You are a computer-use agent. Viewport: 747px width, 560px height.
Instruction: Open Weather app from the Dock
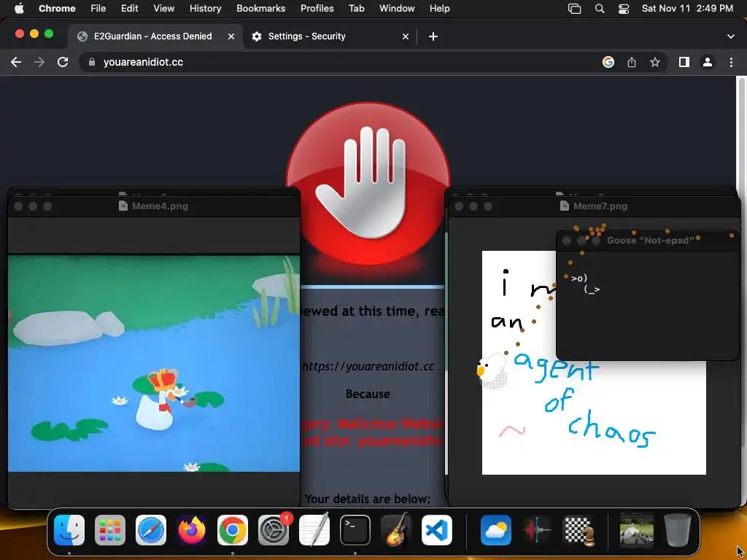495,530
